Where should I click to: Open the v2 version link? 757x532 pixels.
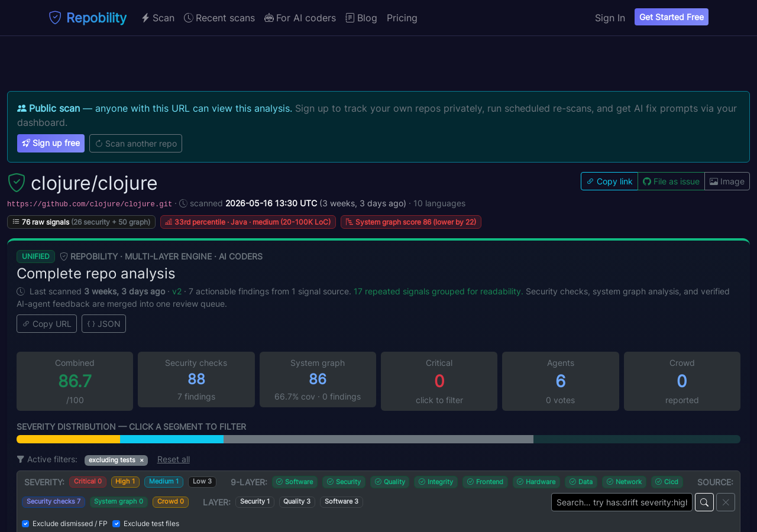tap(177, 291)
